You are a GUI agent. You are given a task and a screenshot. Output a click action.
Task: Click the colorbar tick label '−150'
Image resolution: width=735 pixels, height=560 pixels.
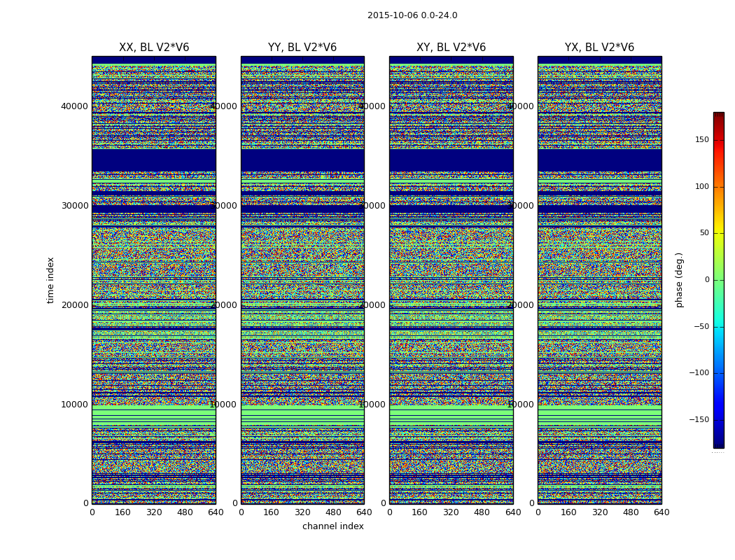point(699,420)
